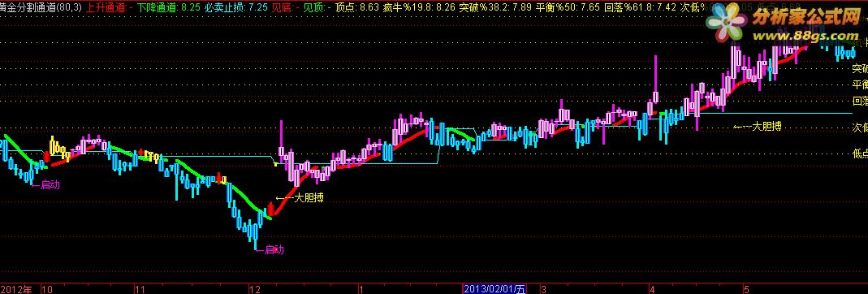Image resolution: width=868 pixels, height=294 pixels.
Task: Click the large red arrow beside yellow 大胆搏
Action: pos(270,210)
